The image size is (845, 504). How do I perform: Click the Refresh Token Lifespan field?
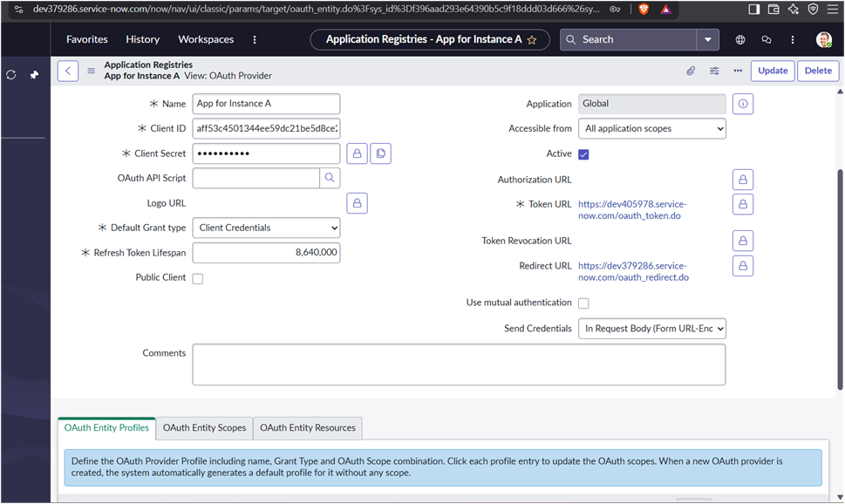(266, 253)
